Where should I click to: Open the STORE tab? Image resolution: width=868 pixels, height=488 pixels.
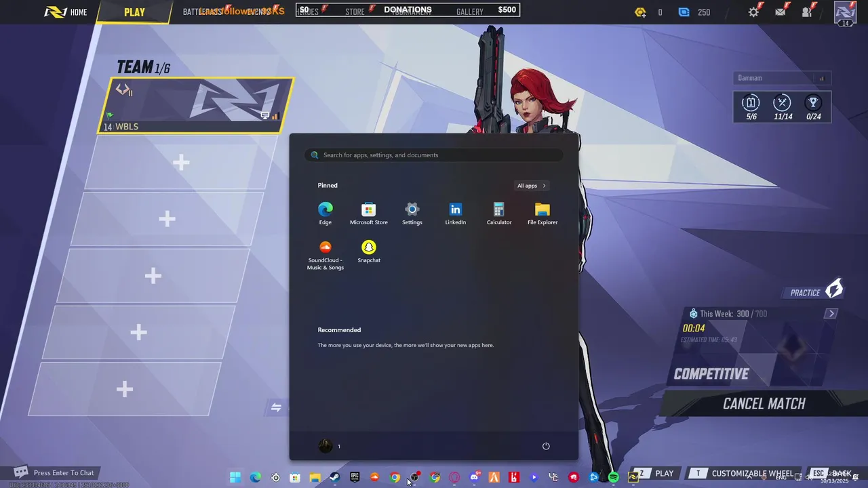tap(355, 12)
